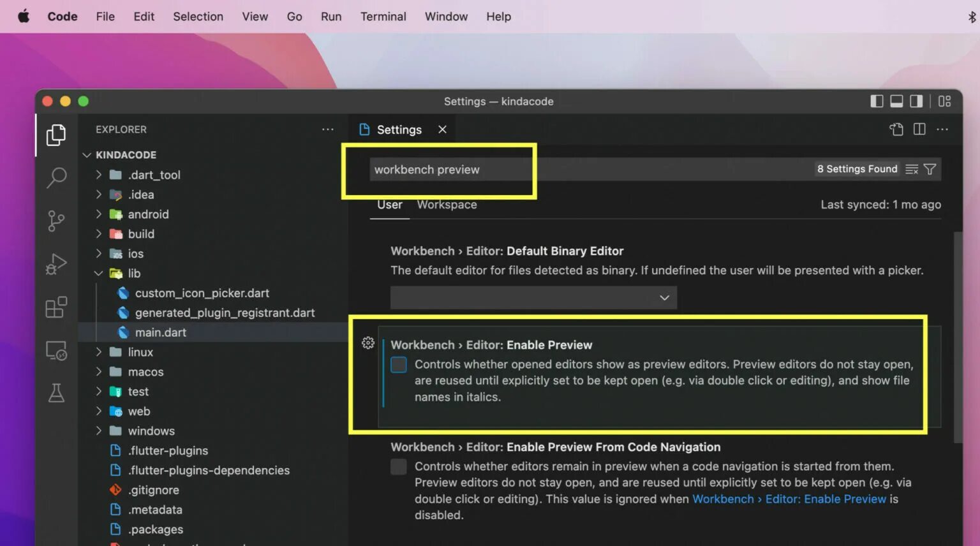Open the Default Binary Editor dropdown

tap(533, 298)
